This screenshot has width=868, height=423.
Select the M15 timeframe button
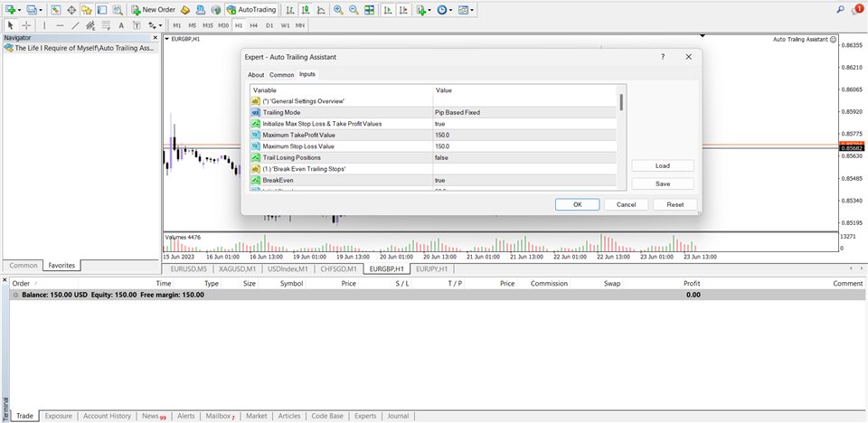[208, 25]
